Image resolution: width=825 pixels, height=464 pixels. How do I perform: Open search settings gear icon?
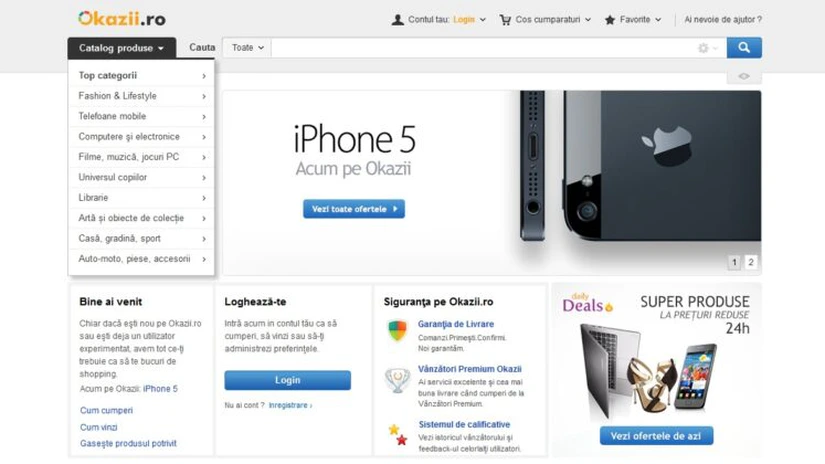[703, 48]
